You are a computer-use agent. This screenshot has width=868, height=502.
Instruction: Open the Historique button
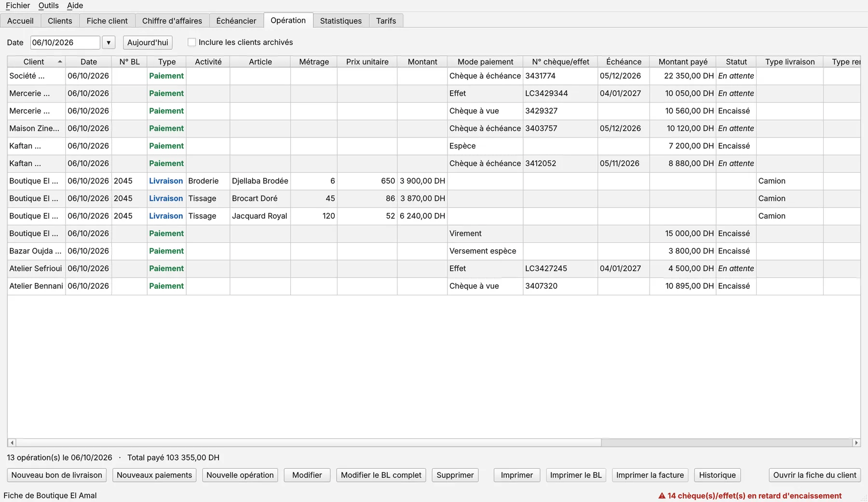click(718, 475)
